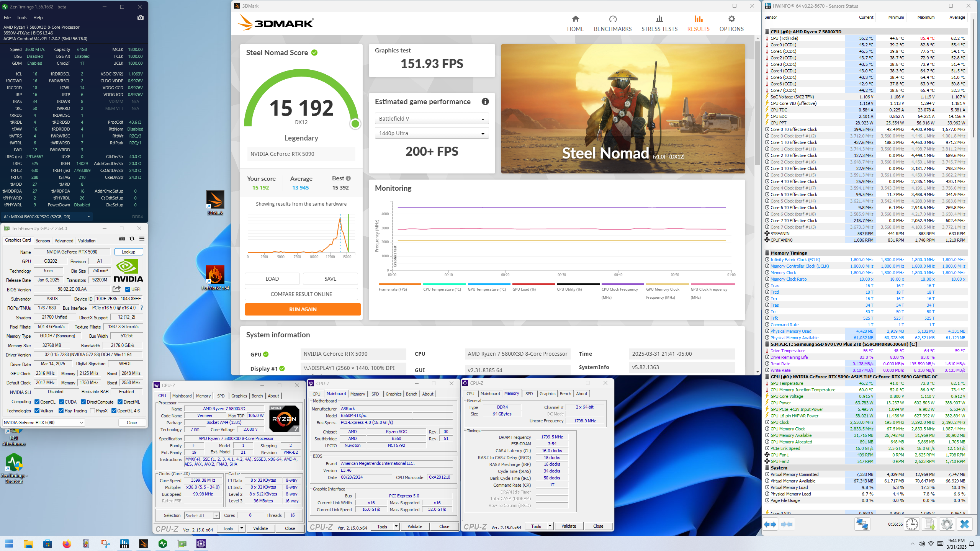The image size is (980, 551).
Task: Click Snipping Tool taskbar icon
Action: (x=105, y=543)
